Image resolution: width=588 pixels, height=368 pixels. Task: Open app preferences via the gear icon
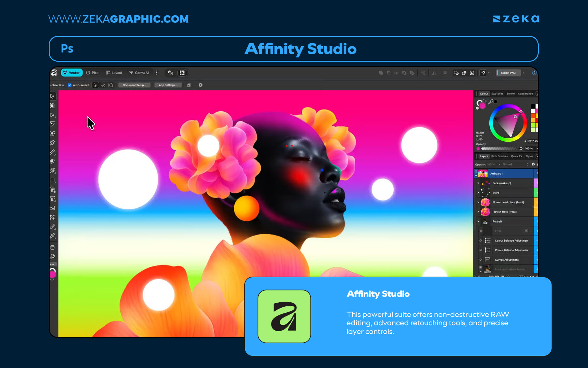(201, 85)
